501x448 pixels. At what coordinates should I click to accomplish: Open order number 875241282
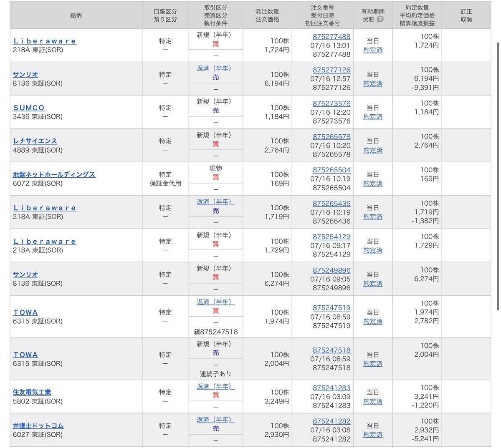331,421
